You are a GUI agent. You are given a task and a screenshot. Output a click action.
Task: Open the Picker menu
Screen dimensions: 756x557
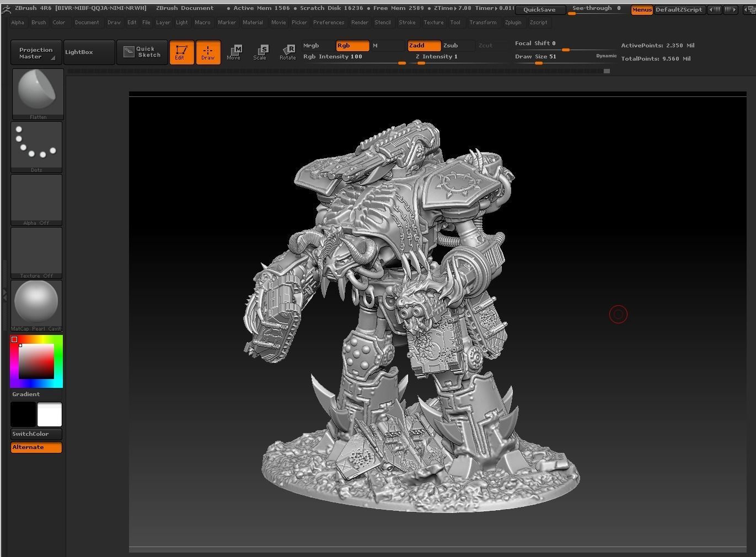click(x=299, y=23)
